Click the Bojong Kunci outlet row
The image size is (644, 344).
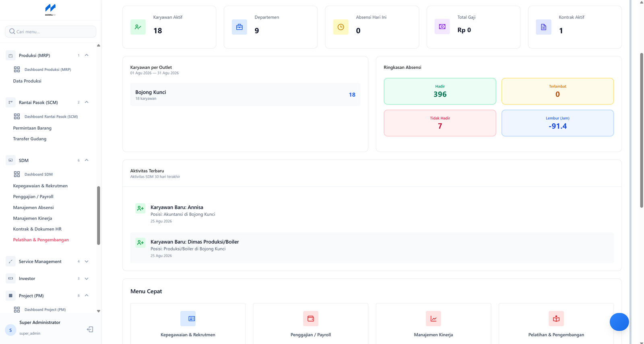click(245, 95)
